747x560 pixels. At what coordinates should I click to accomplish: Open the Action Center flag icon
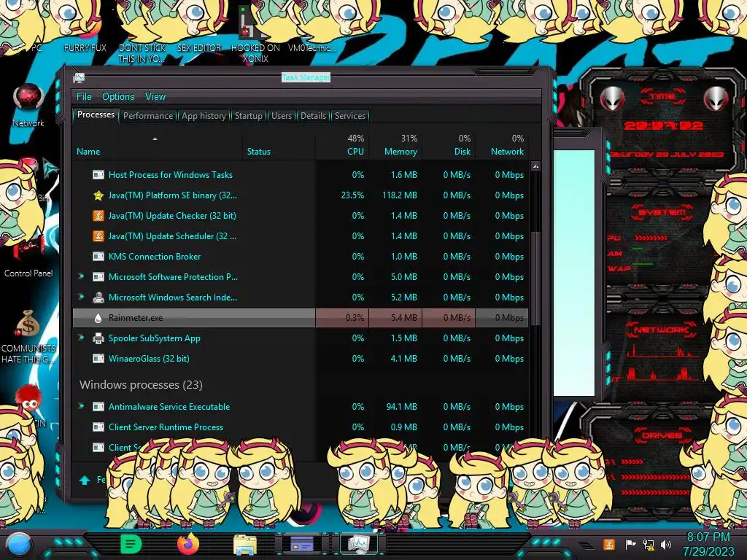click(630, 544)
